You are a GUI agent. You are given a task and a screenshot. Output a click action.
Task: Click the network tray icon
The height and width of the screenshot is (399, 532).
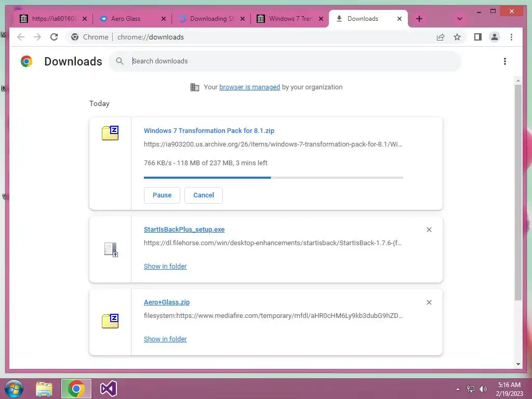[x=471, y=389]
